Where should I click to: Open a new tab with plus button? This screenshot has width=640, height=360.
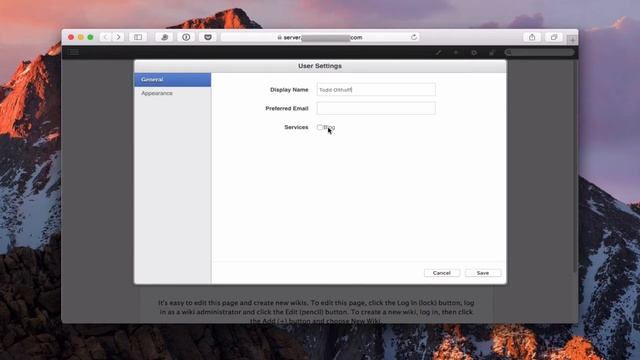(x=572, y=39)
